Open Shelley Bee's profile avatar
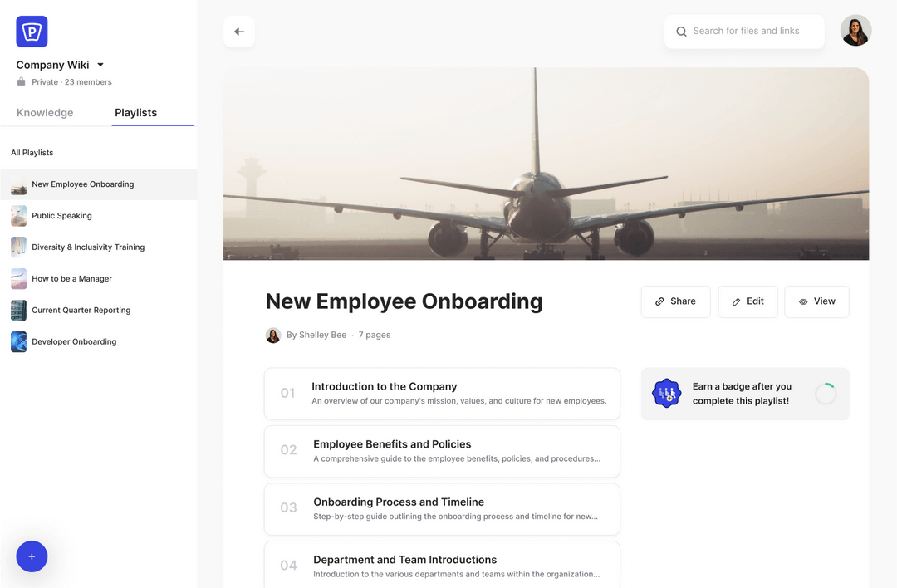897x588 pixels. click(x=273, y=335)
